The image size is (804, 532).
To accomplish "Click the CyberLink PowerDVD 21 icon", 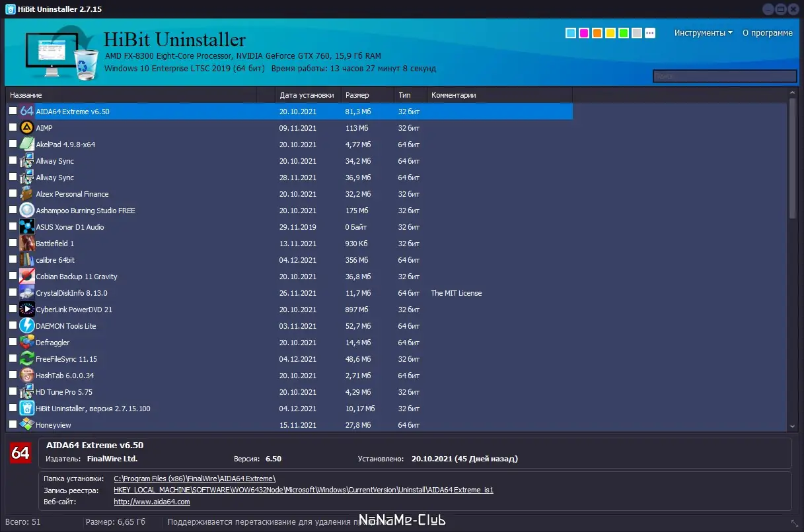I will click(x=26, y=309).
